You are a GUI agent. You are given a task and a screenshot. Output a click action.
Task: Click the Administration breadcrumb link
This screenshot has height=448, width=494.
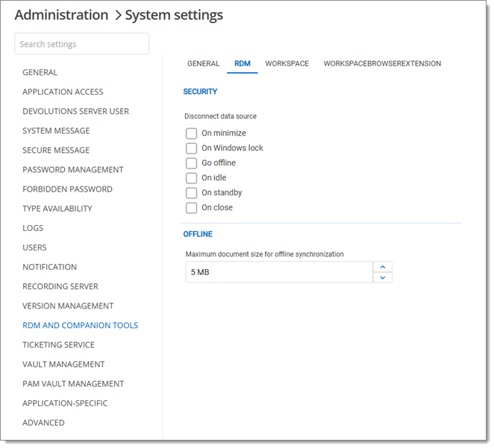pyautogui.click(x=61, y=15)
